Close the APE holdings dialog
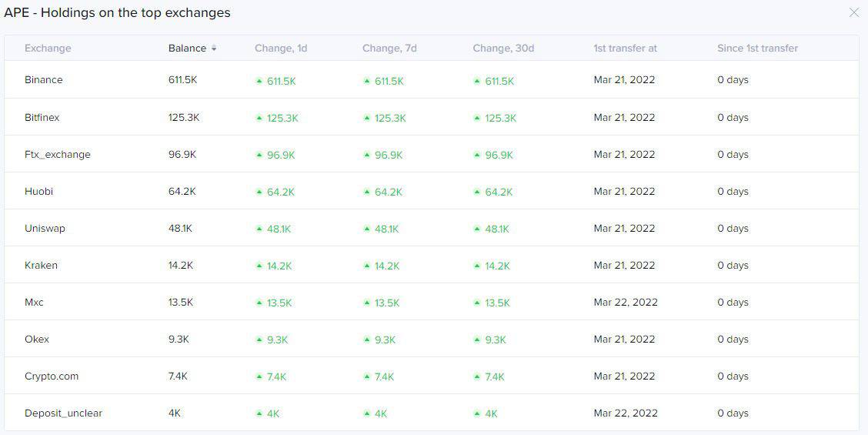 (x=853, y=13)
